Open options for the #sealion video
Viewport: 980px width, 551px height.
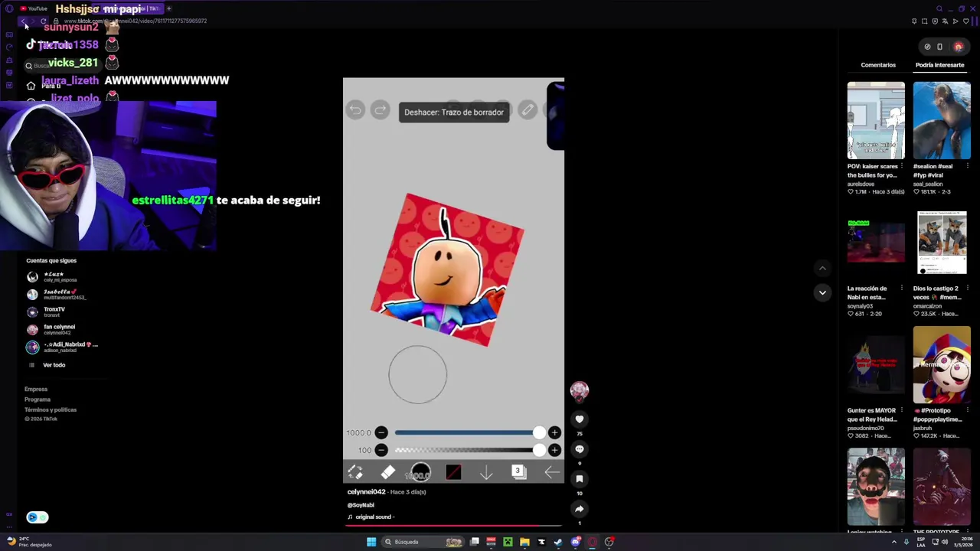pyautogui.click(x=967, y=166)
